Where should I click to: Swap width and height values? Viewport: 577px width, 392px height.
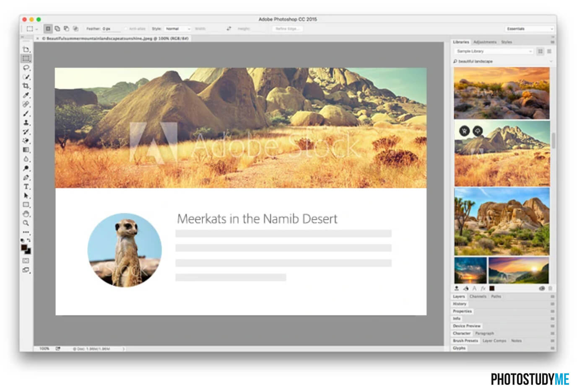[229, 29]
